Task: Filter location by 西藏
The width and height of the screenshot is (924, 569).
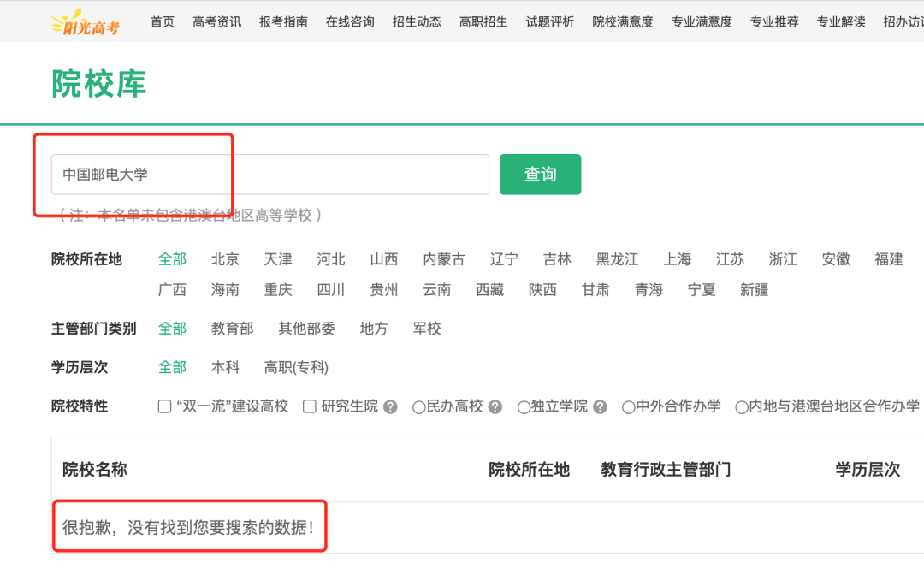Action: (x=490, y=290)
